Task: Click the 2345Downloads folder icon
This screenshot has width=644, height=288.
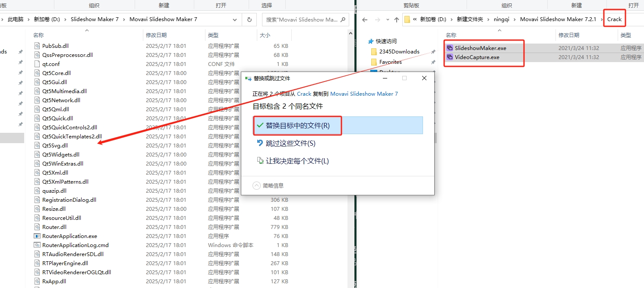Action: tap(374, 51)
